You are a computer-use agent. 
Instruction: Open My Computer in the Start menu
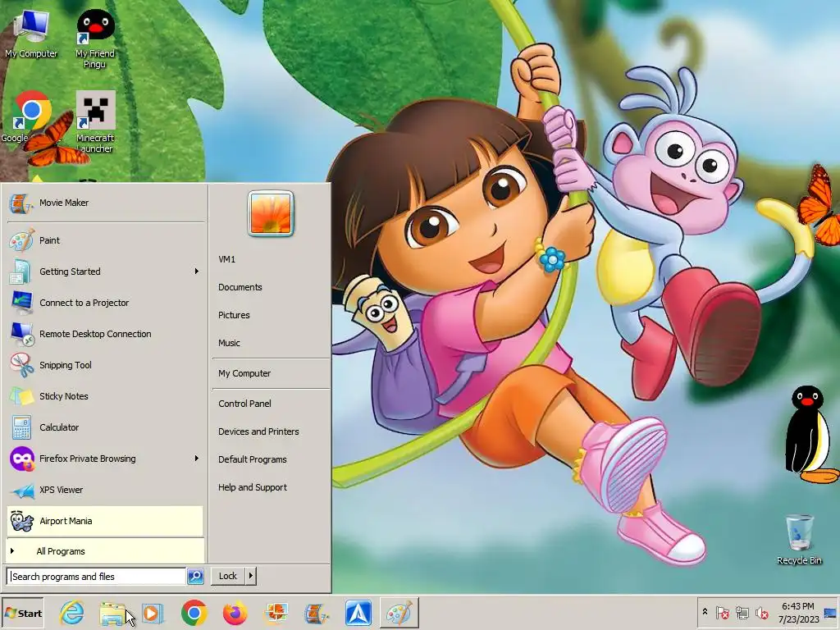tap(244, 373)
